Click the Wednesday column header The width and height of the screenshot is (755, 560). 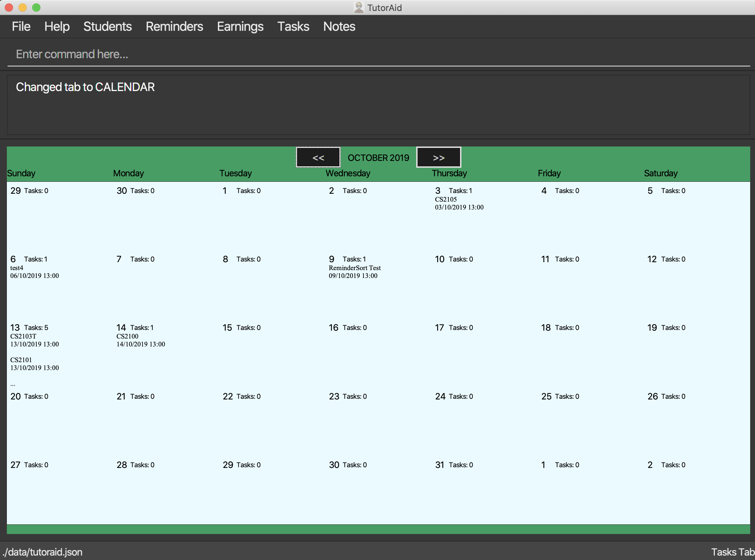pos(348,173)
